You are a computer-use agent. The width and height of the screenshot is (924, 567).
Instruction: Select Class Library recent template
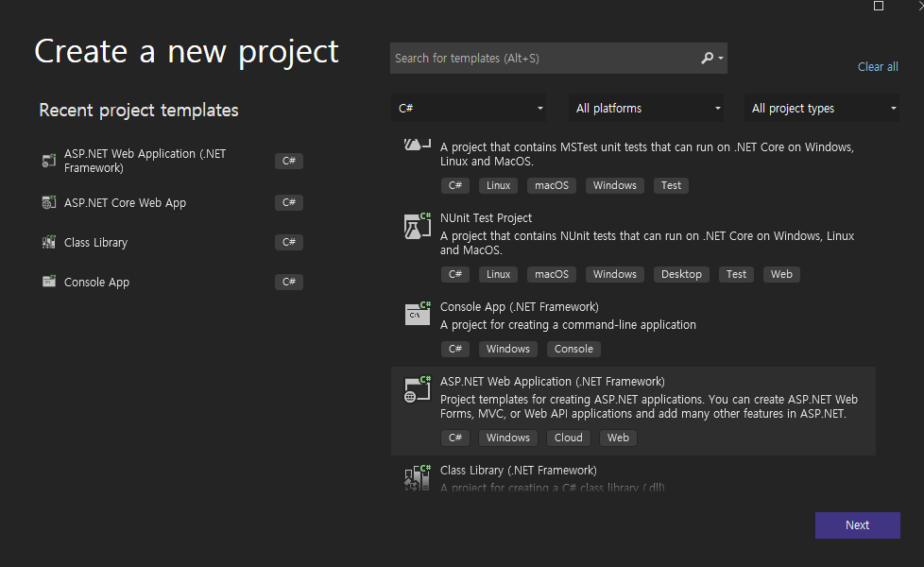172,242
